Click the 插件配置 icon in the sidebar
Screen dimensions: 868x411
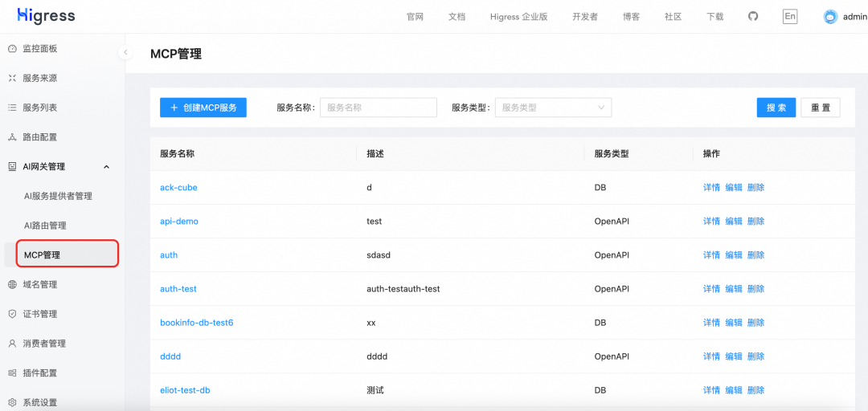pos(12,373)
